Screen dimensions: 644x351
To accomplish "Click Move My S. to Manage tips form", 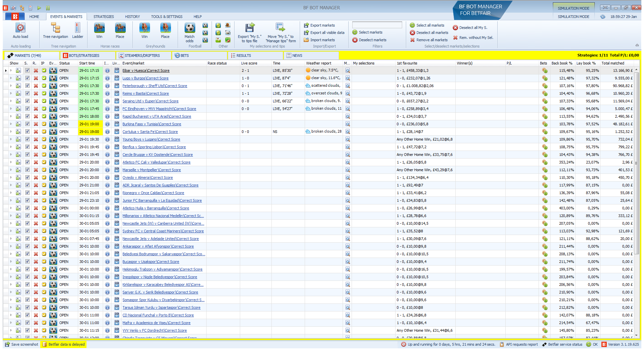I will coord(281,33).
